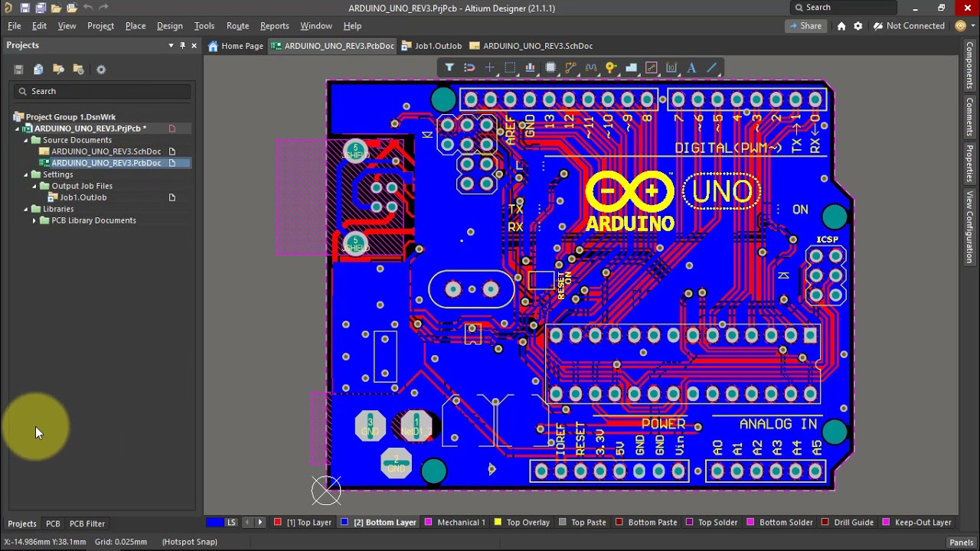This screenshot has height=551, width=980.
Task: Click the title bar Search box
Action: pos(843,8)
